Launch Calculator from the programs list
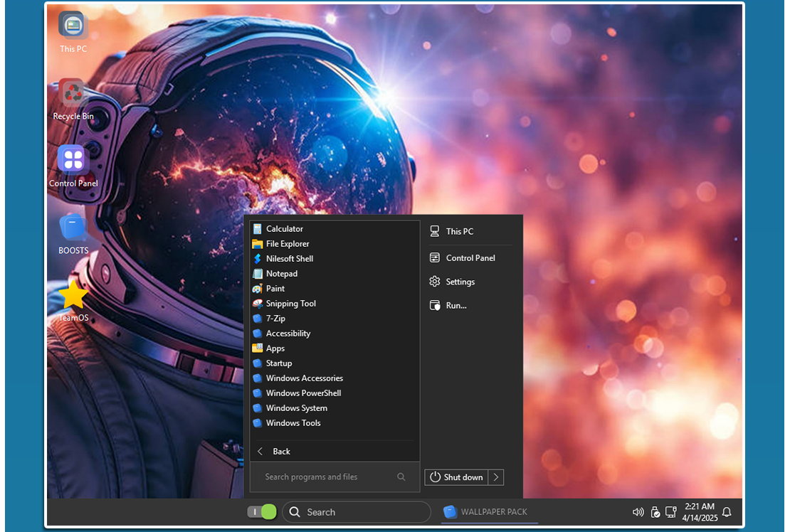Screen dimensions: 790x532 point(284,229)
